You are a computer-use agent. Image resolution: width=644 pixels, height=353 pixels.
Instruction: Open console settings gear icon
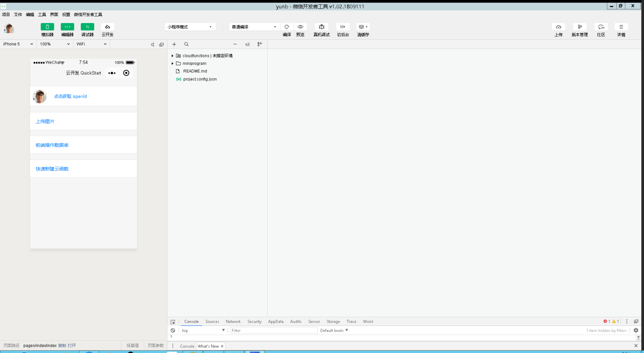(x=636, y=330)
